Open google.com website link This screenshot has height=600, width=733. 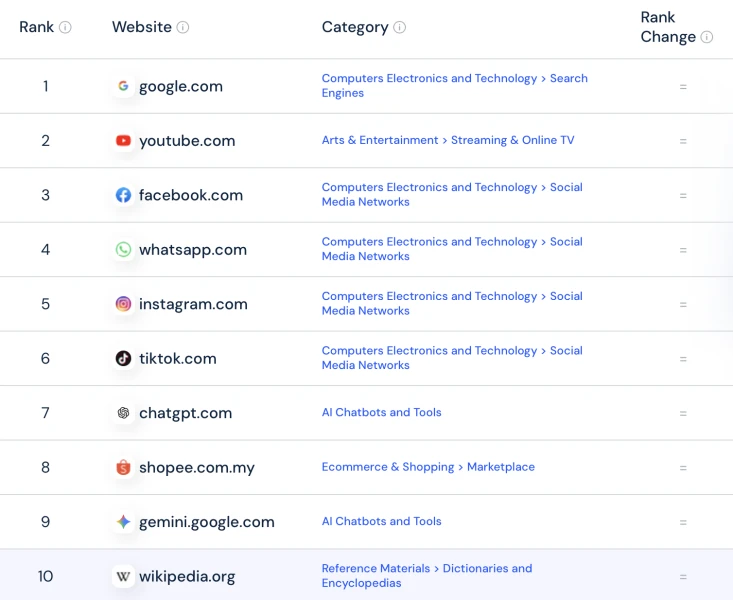(181, 87)
